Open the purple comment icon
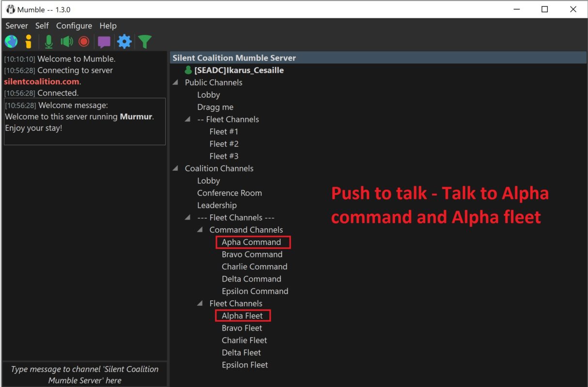 [104, 42]
